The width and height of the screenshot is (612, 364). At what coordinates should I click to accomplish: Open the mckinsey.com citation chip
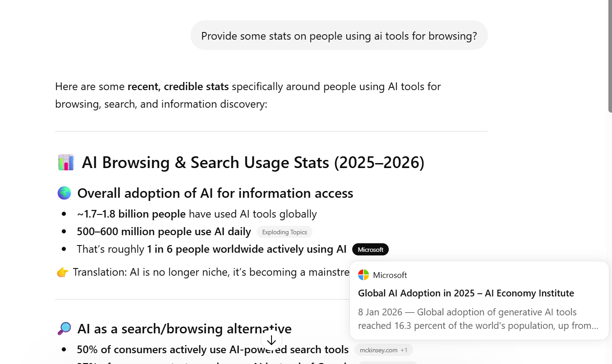pyautogui.click(x=378, y=350)
